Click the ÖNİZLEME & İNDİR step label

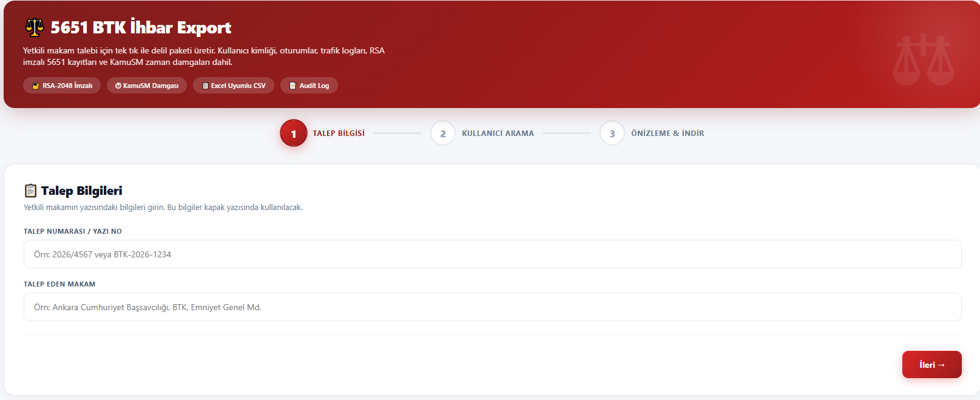click(x=667, y=134)
